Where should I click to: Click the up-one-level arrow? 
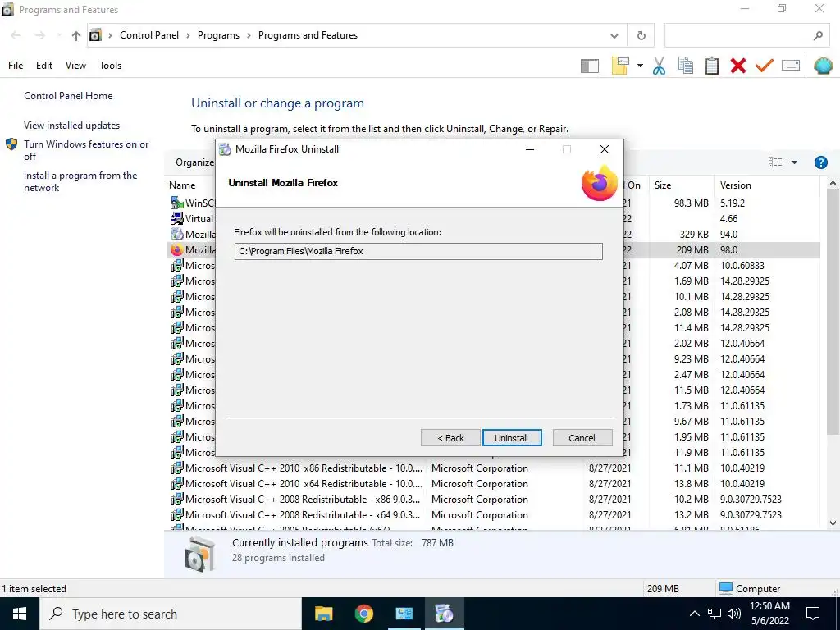[x=76, y=35]
